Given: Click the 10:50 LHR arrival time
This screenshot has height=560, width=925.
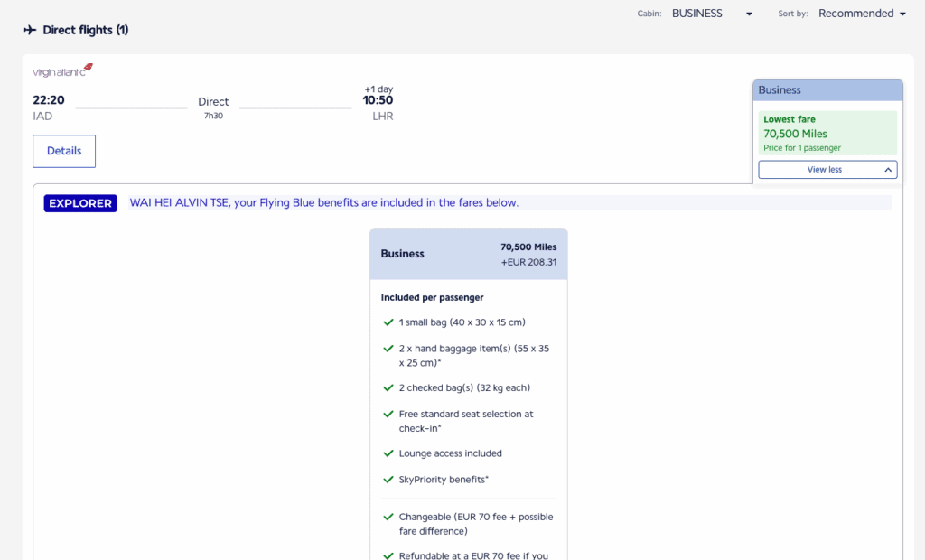Looking at the screenshot, I should [x=378, y=100].
